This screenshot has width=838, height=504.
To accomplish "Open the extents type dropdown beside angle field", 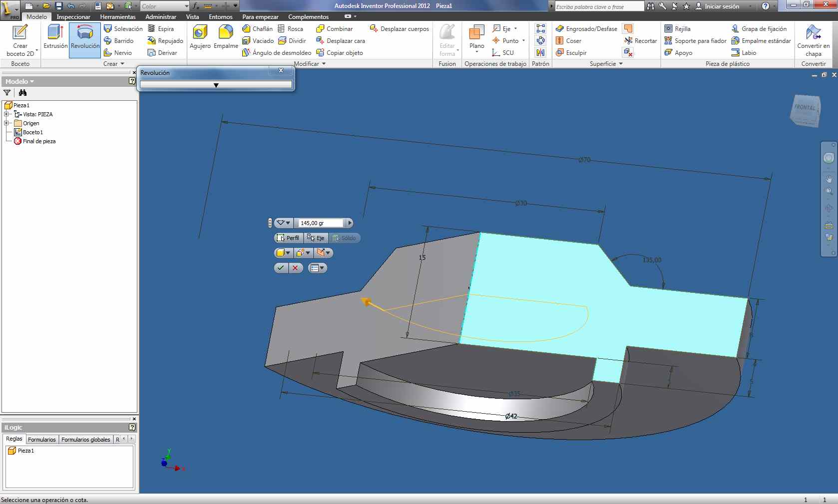I will [284, 223].
